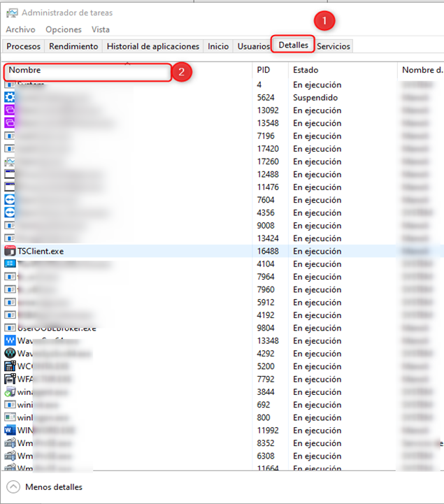444x504 pixels.
Task: Click the green checkmark icon in row PID 3844
Action: 10,391
